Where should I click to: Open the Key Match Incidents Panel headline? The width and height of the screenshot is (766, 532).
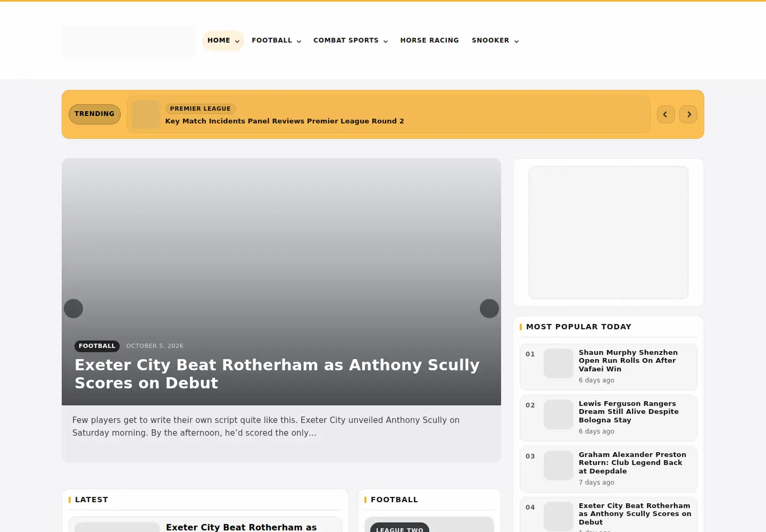coord(285,121)
